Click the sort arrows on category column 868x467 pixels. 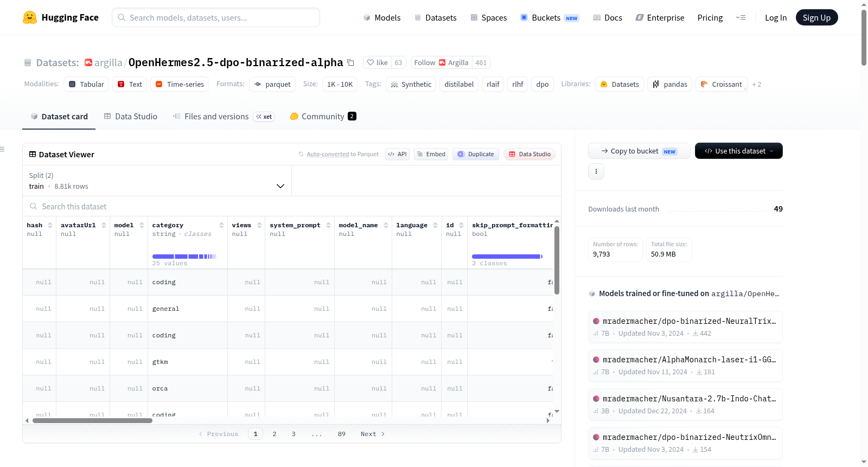221,225
